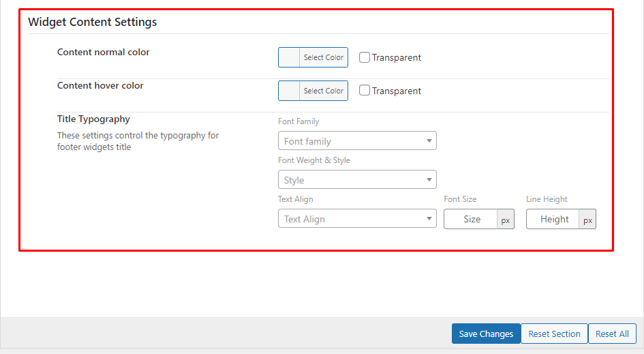Enable Transparent for Content normal color
This screenshot has width=644, height=354.
(365, 57)
